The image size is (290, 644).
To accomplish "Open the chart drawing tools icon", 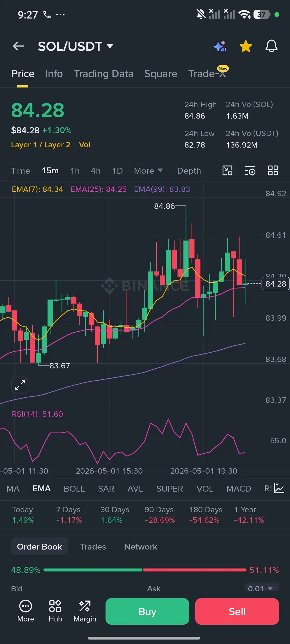I will 227,170.
